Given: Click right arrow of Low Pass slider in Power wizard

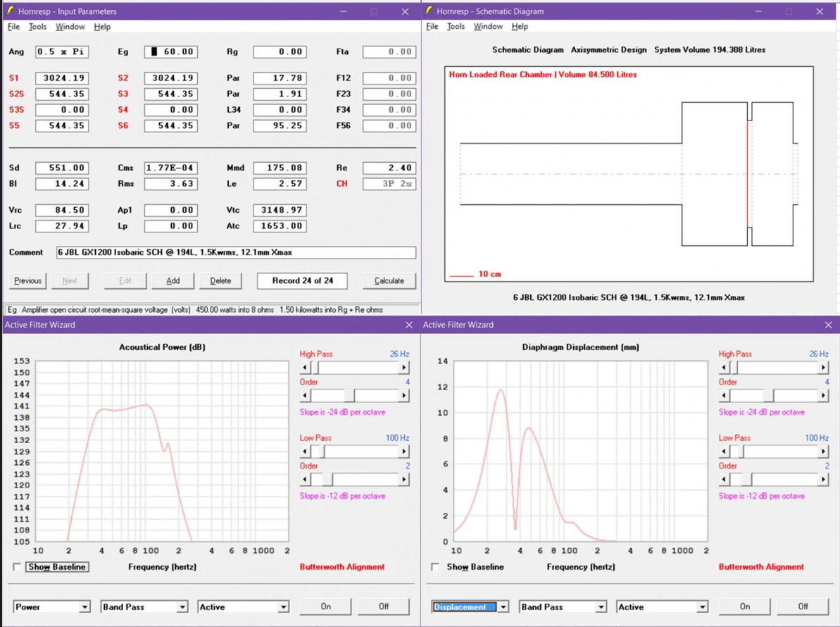Looking at the screenshot, I should tap(404, 451).
